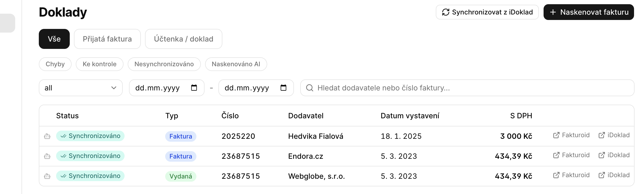Click the Vydaná tag in Webglobe row
Viewport: 644px width, 194px height.
[x=181, y=176]
